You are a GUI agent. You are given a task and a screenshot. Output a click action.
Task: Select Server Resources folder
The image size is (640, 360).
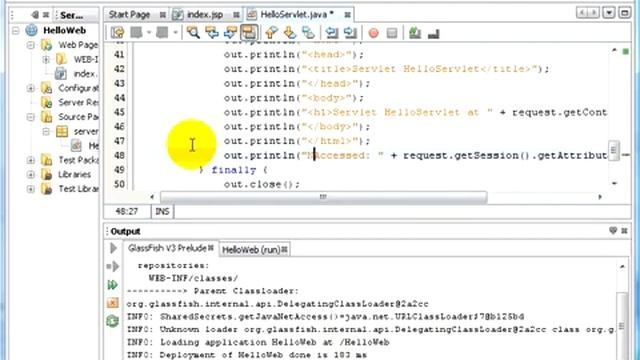78,102
